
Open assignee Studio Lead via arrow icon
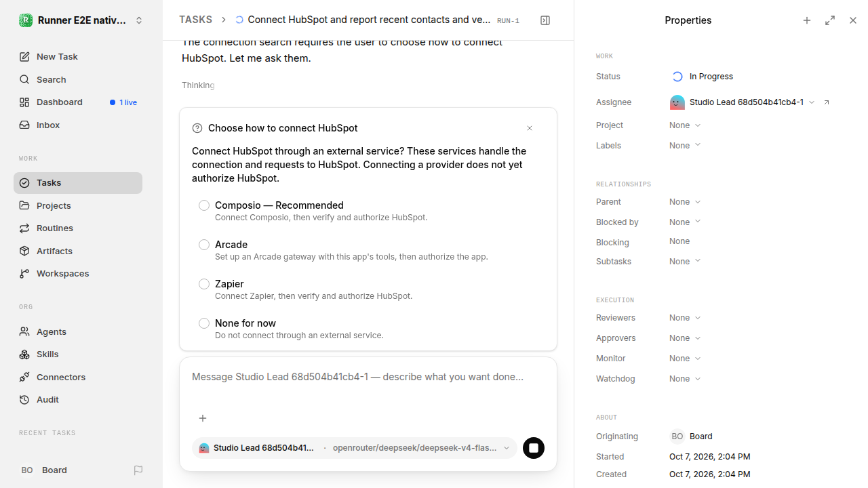(827, 102)
